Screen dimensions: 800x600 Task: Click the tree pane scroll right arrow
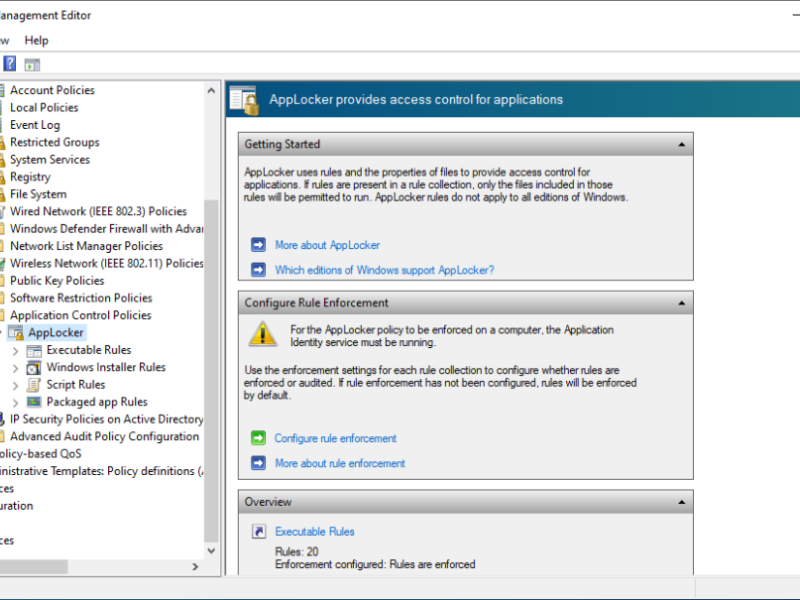coord(195,566)
